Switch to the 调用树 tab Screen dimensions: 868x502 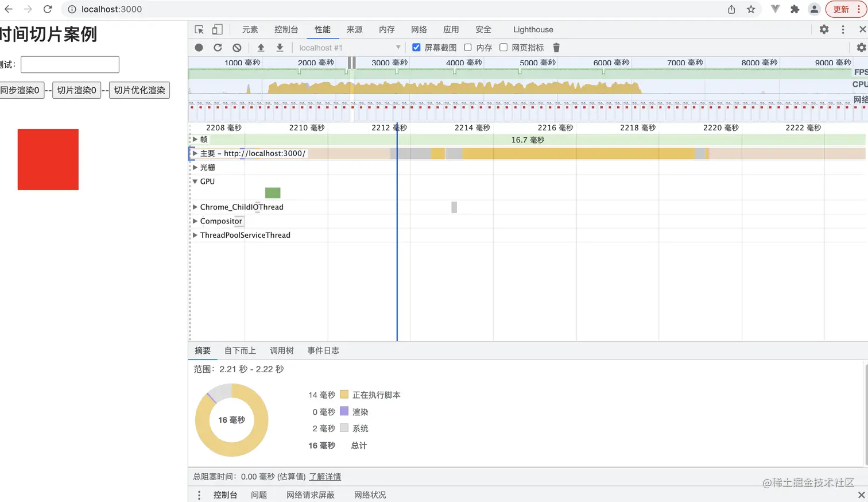point(282,350)
